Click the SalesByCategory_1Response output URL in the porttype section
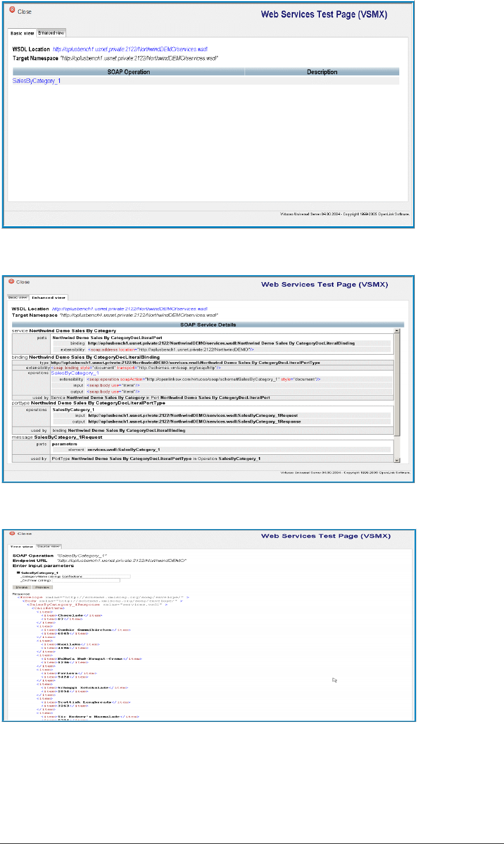The image size is (504, 844). 194,421
